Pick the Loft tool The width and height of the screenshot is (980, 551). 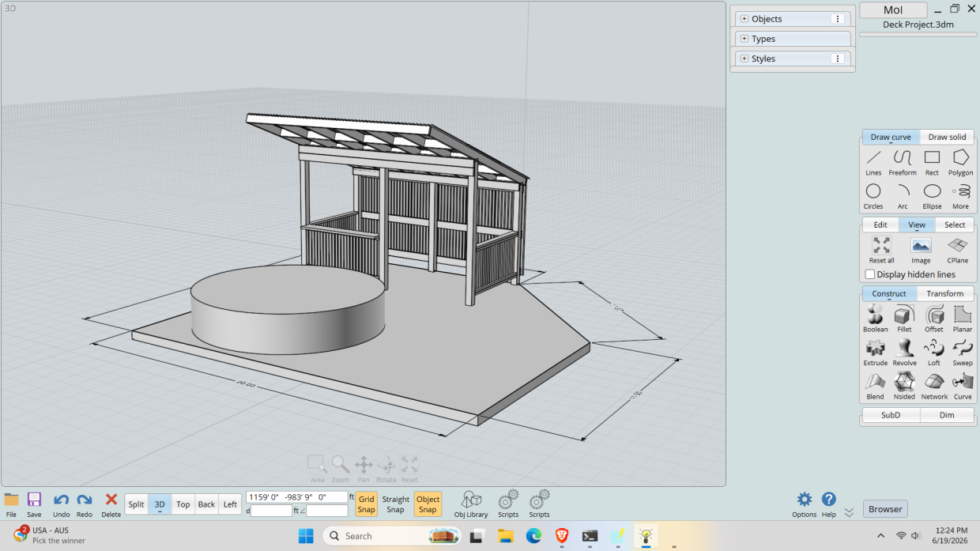[x=934, y=353]
